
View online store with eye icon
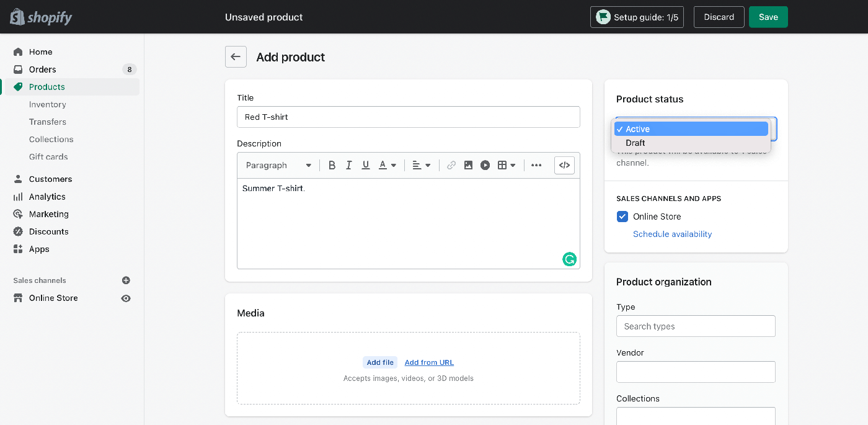pos(126,298)
